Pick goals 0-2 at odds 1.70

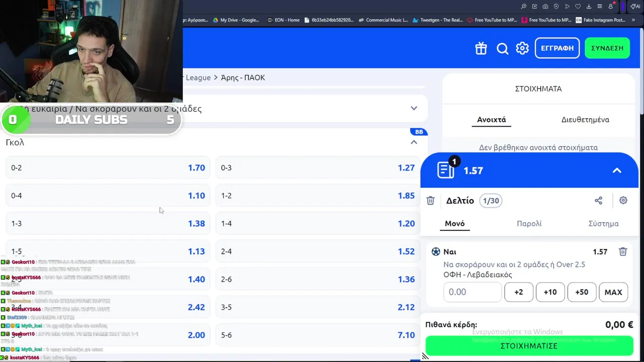point(108,168)
